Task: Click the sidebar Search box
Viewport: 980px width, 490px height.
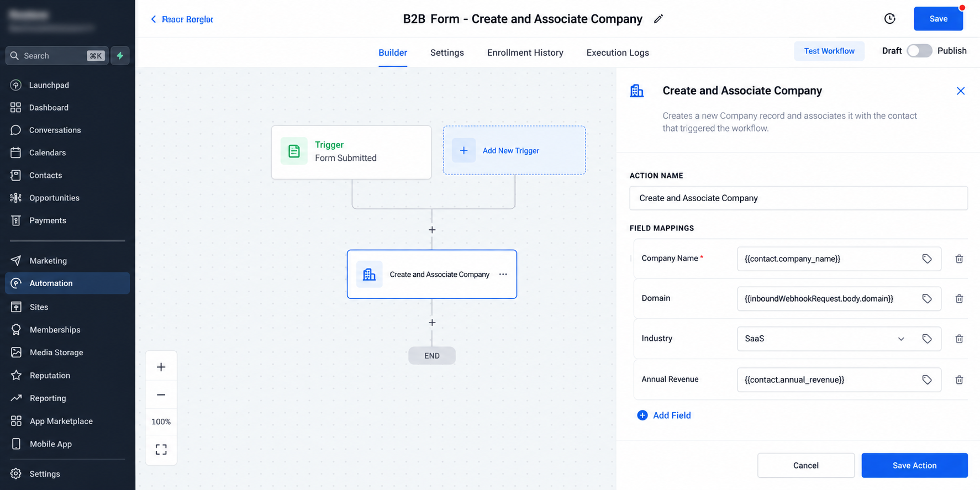Action: point(57,56)
